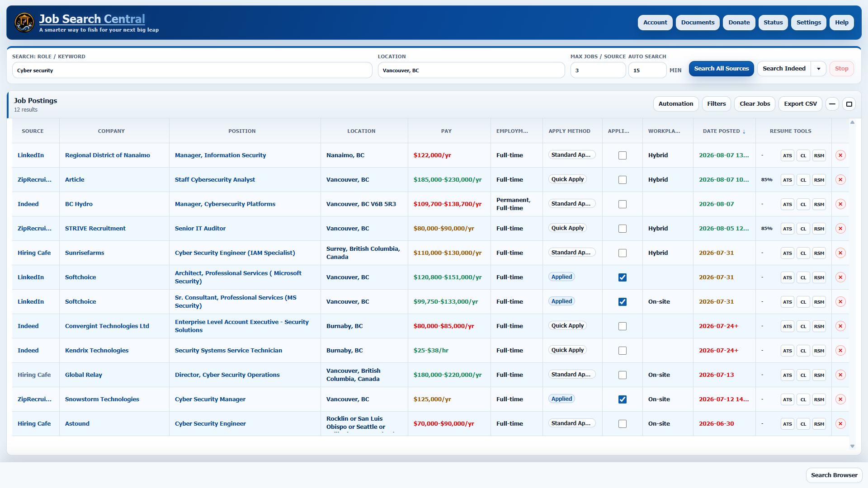The width and height of the screenshot is (868, 488).
Task: Collapse the Job Postings panel with minus icon
Action: (832, 104)
